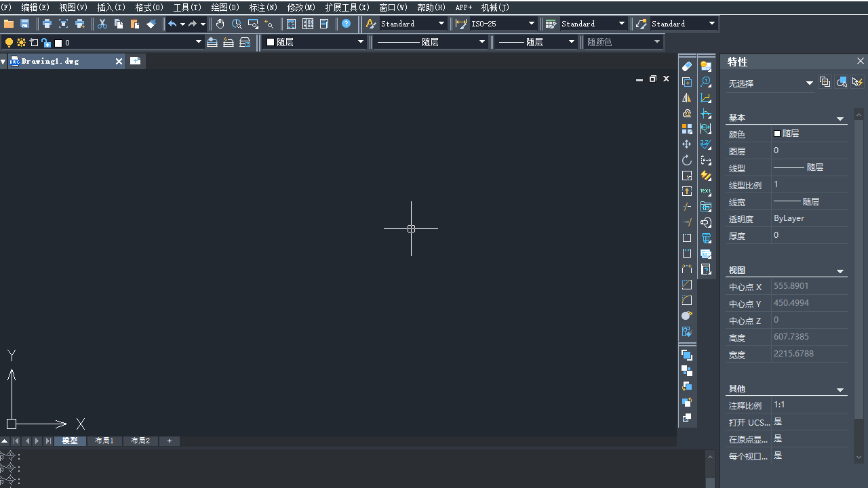Viewport: 868px width, 488px height.
Task: Click the properties panel scroll down arrow
Action: [860, 457]
